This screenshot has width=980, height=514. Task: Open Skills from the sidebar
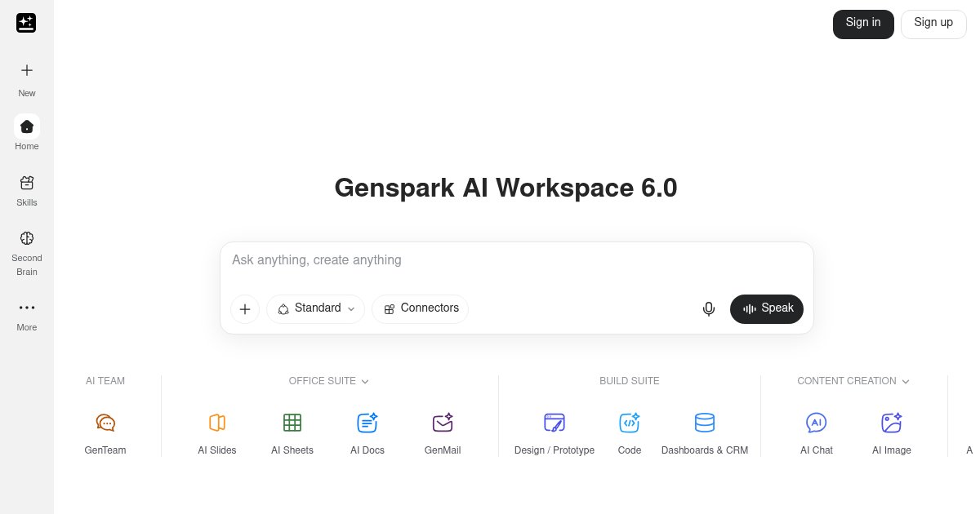[27, 183]
